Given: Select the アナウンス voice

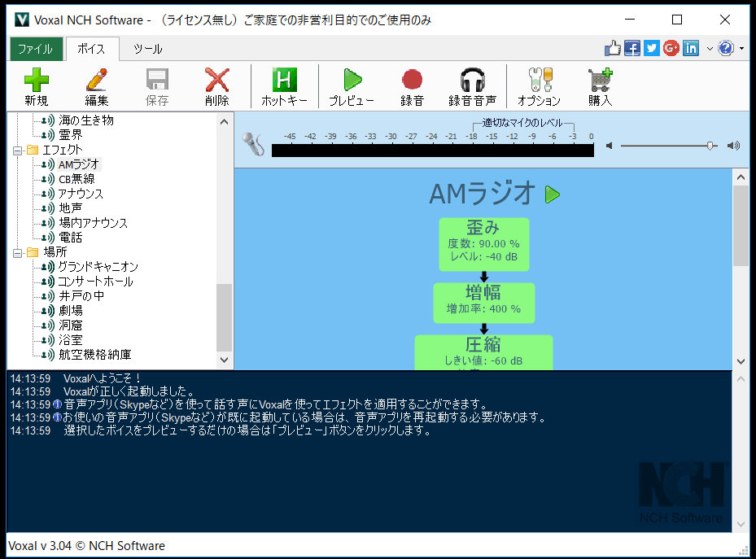Looking at the screenshot, I should 81,193.
